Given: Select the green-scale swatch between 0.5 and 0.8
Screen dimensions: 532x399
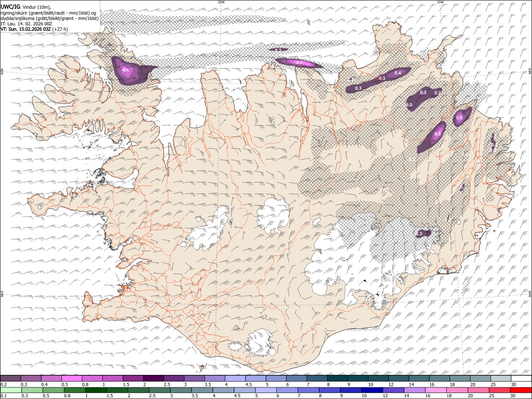Looking at the screenshot, I should [x=54, y=390].
